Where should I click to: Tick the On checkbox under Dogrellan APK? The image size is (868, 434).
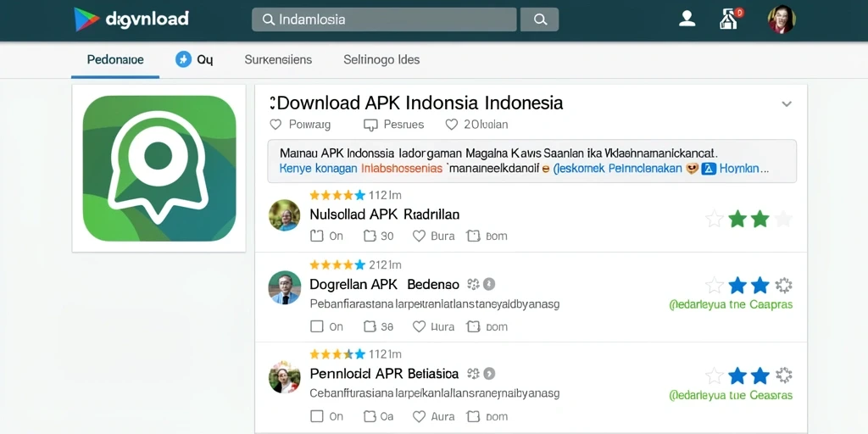(x=316, y=326)
